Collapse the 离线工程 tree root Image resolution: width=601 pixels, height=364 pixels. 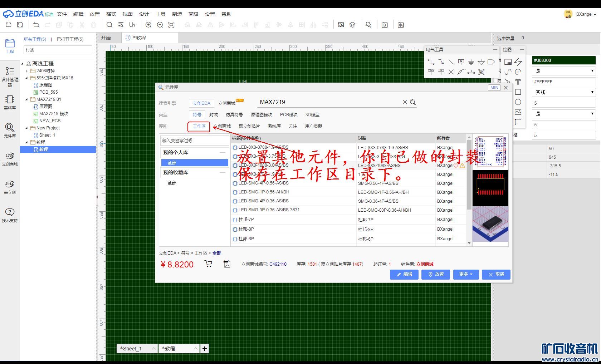[x=23, y=64]
